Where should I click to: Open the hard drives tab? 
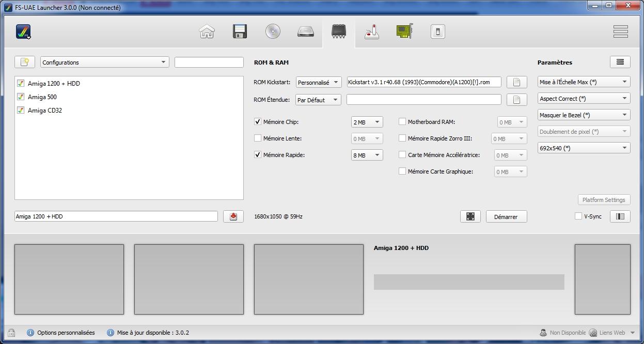coord(306,32)
